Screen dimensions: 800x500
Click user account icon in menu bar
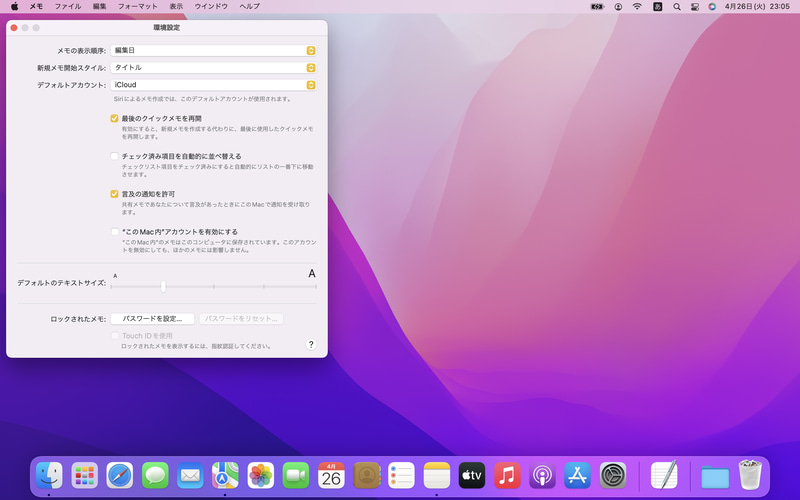coord(618,7)
